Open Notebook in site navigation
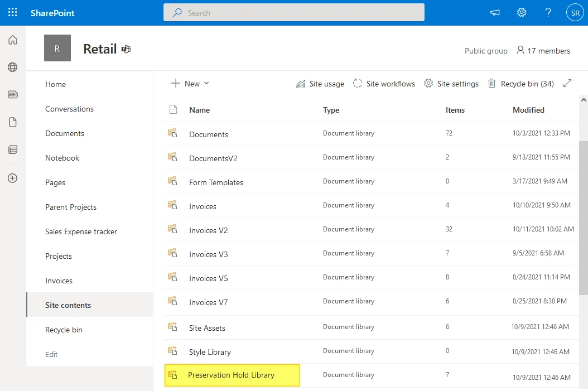Screen dimensions: 588x391 [x=62, y=158]
